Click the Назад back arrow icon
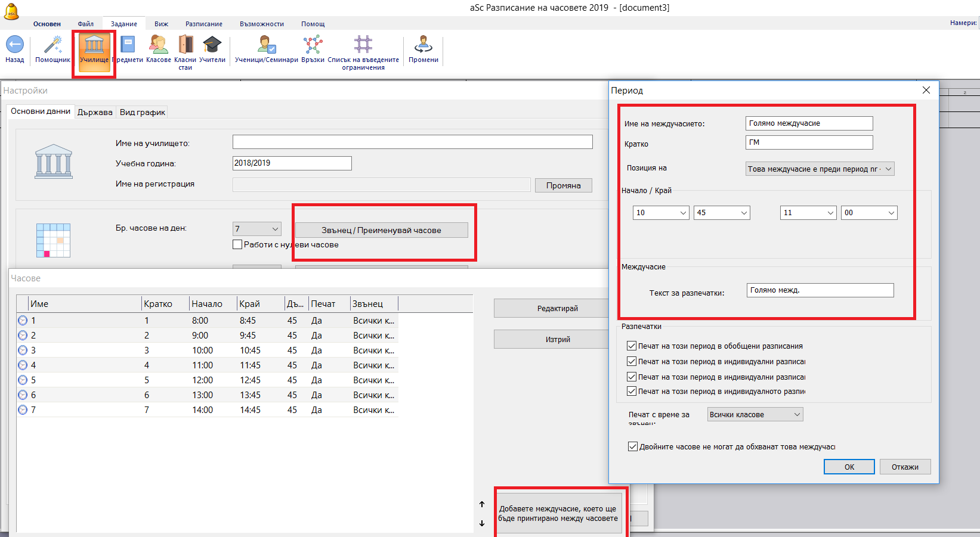 click(14, 45)
